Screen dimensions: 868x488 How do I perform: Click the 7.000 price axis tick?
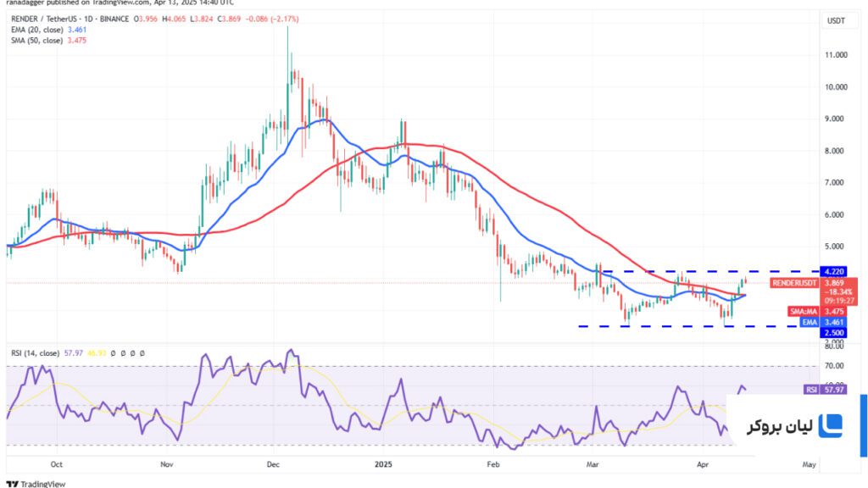(x=836, y=183)
